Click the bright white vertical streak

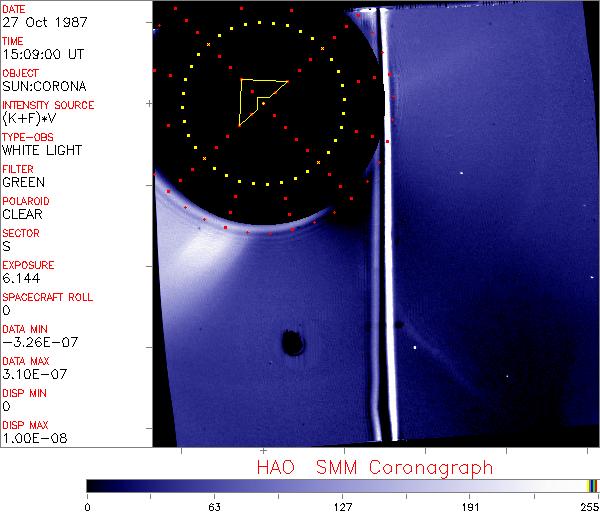click(x=389, y=226)
